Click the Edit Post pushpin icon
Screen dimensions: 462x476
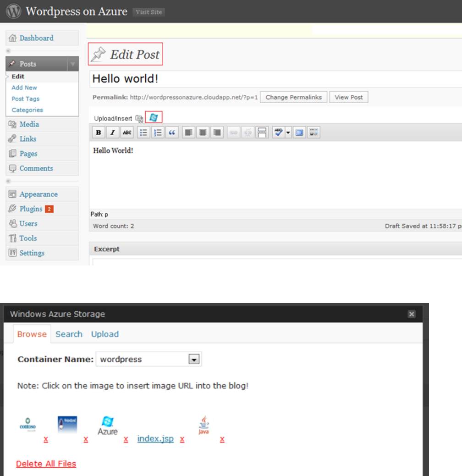(99, 54)
